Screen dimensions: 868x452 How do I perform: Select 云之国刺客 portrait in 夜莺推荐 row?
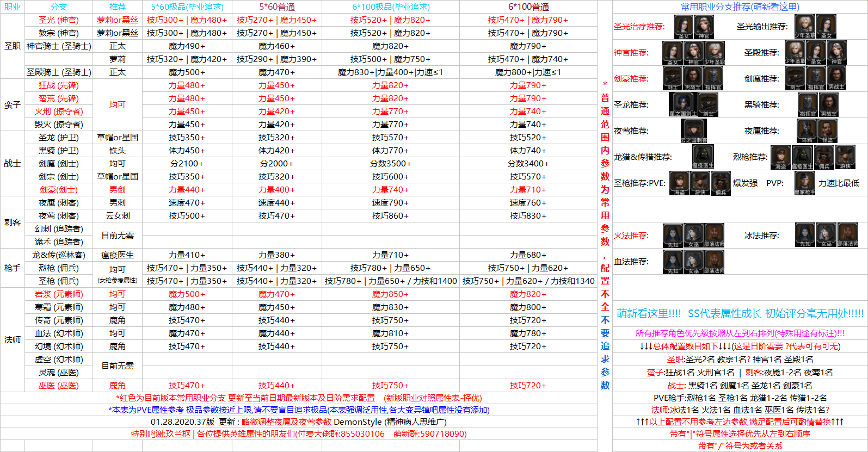coord(694,131)
